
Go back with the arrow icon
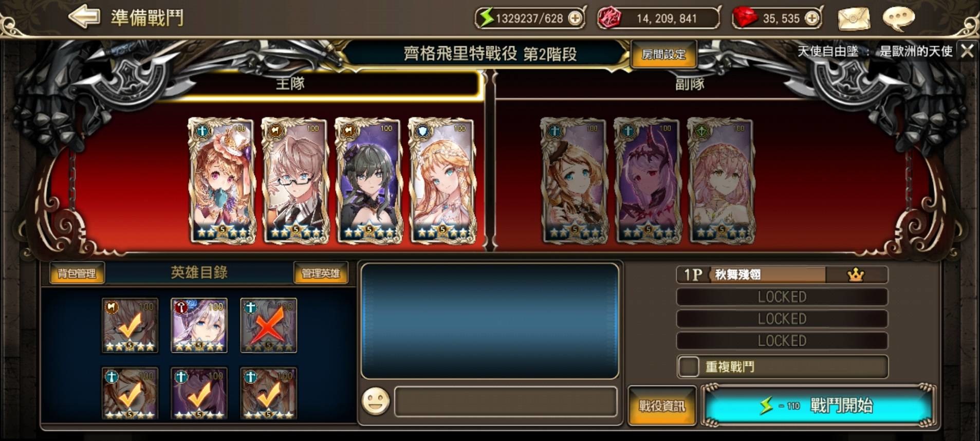coord(84,17)
